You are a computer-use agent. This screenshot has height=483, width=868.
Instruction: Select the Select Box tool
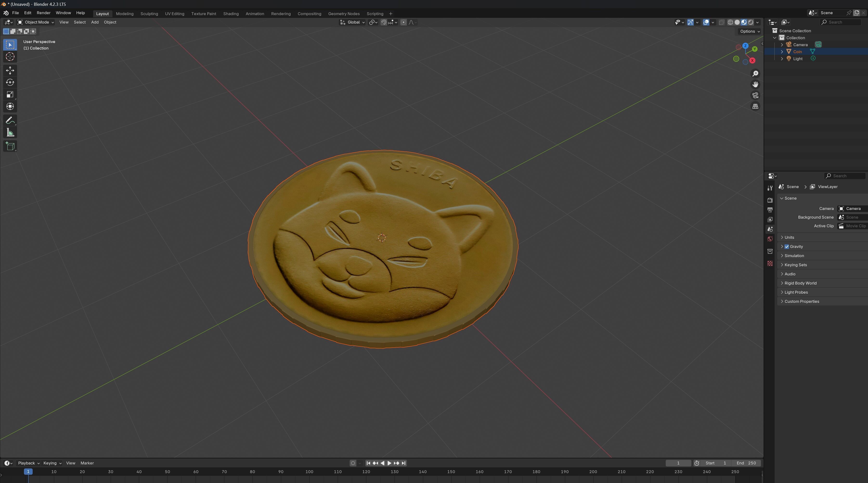pos(10,45)
